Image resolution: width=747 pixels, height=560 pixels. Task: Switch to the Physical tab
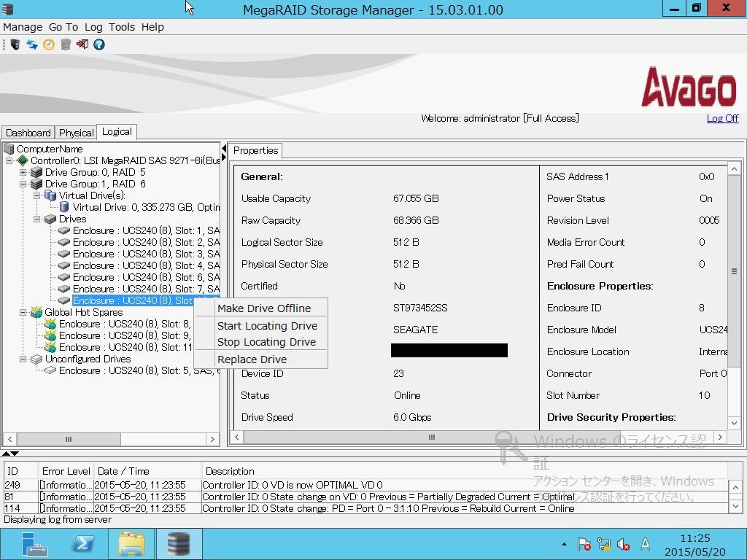76,133
